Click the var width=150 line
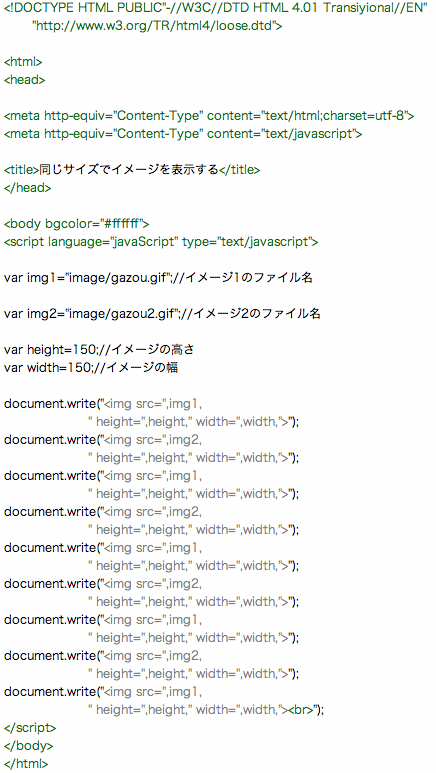 91,368
